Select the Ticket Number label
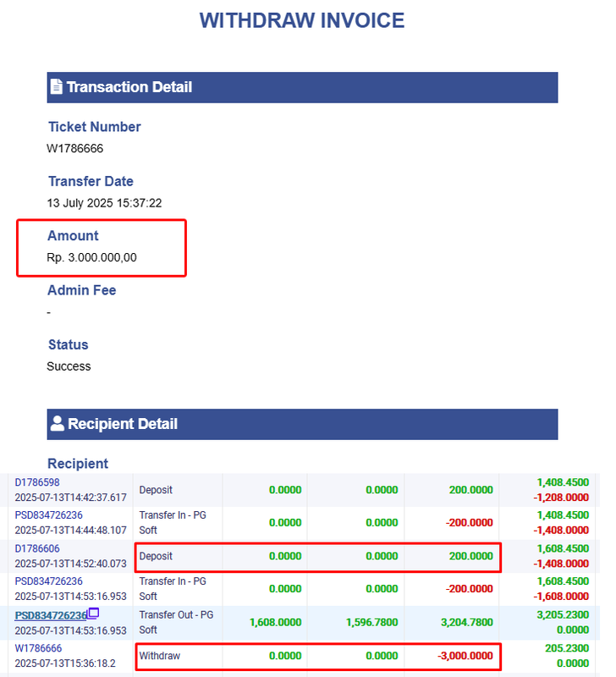This screenshot has height=677, width=616. tap(95, 126)
